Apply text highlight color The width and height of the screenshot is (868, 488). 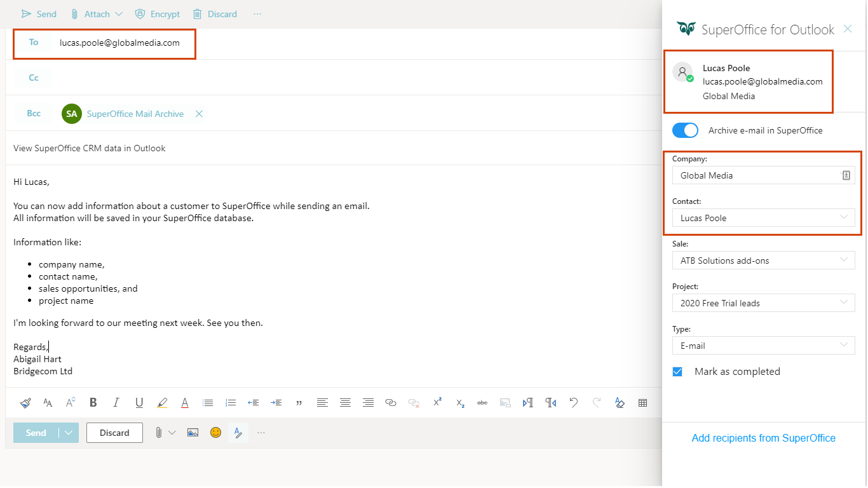pos(162,402)
